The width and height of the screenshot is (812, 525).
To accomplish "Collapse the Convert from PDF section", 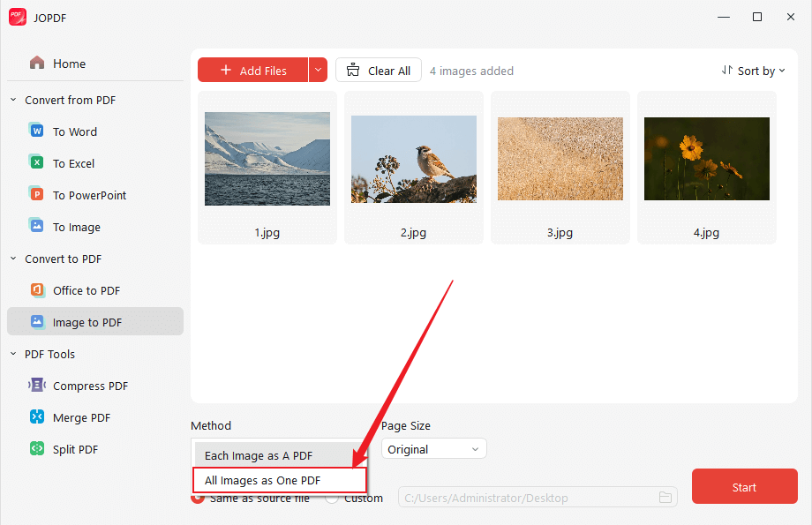I will coord(13,100).
